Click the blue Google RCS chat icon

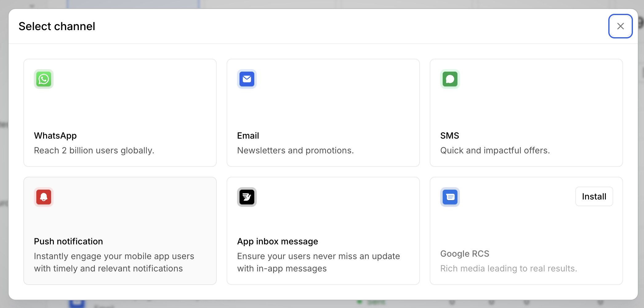click(450, 197)
